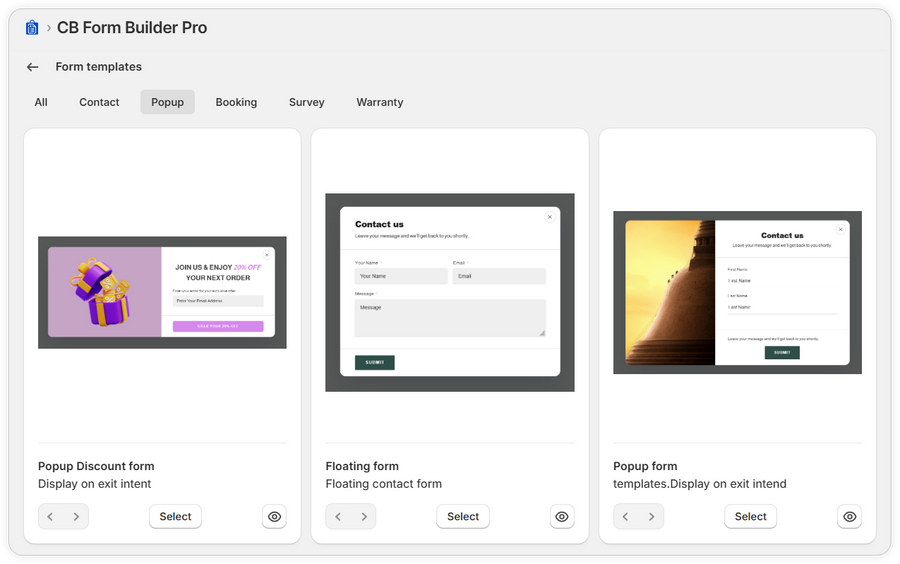Show next image of Popup Discount form
This screenshot has width=900, height=564.
[x=76, y=516]
